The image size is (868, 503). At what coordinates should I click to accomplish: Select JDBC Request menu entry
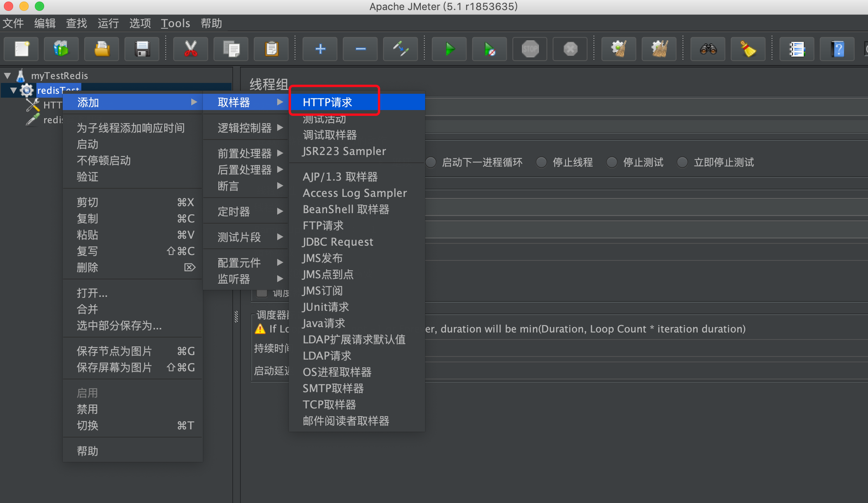[338, 242]
